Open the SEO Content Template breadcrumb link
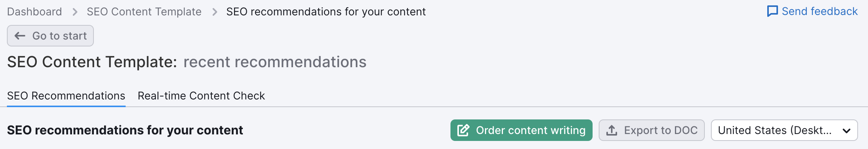The height and width of the screenshot is (149, 868). pos(144,12)
